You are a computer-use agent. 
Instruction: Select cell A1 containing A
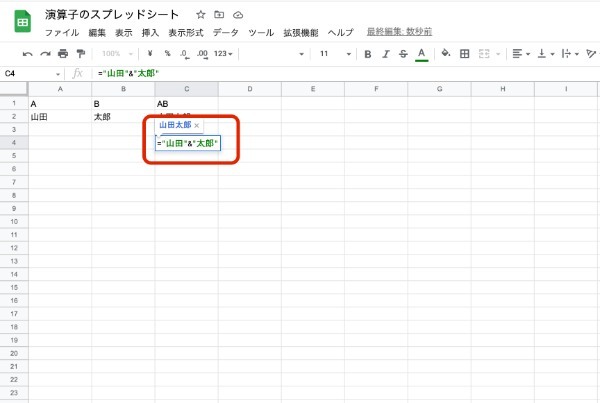(60, 104)
